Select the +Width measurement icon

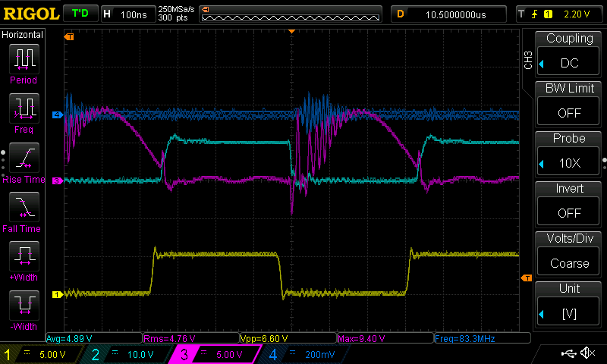pos(24,256)
